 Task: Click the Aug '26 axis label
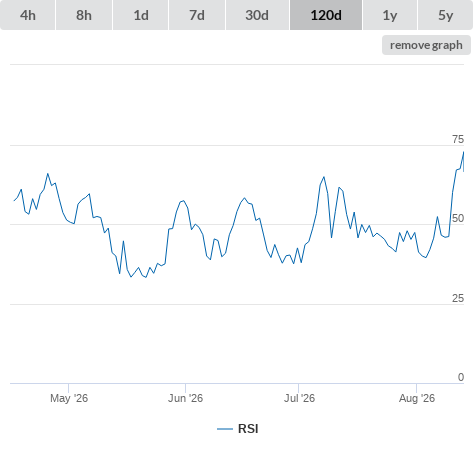tap(417, 398)
